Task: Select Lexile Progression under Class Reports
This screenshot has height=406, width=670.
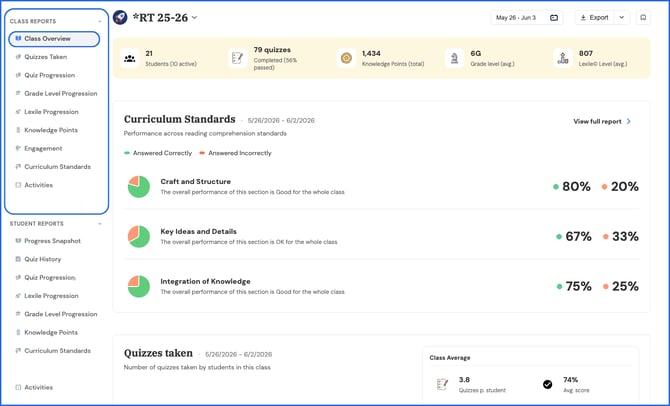Action: pos(51,112)
